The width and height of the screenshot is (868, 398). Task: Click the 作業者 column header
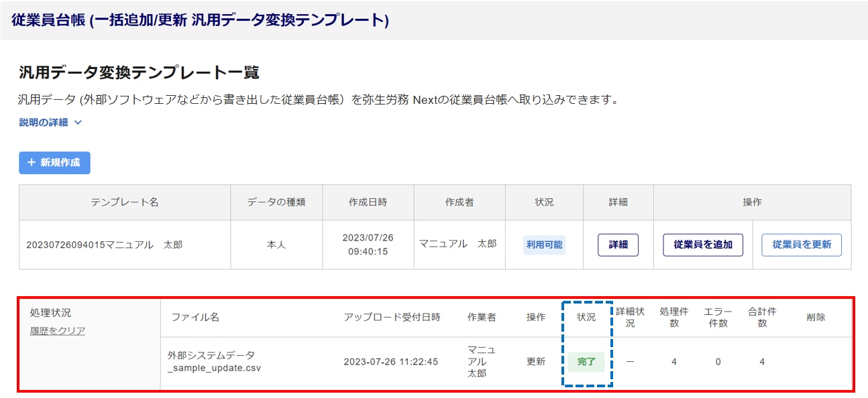coord(482,317)
